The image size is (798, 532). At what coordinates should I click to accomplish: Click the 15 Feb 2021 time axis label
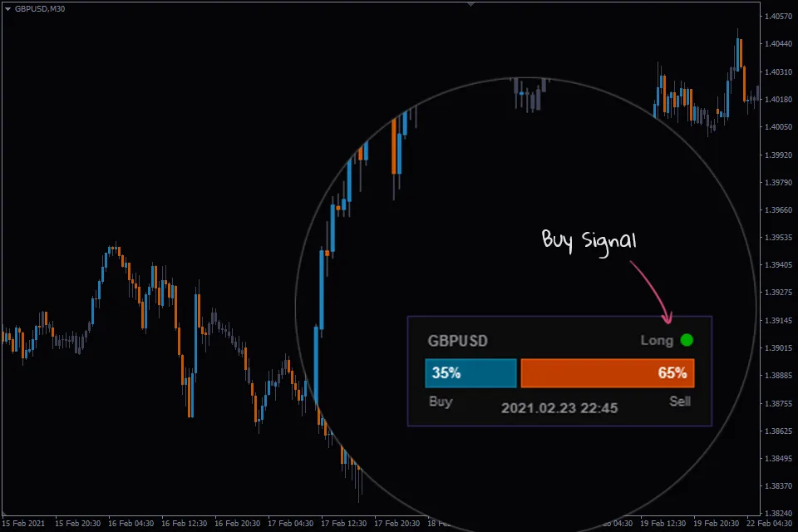point(25,525)
